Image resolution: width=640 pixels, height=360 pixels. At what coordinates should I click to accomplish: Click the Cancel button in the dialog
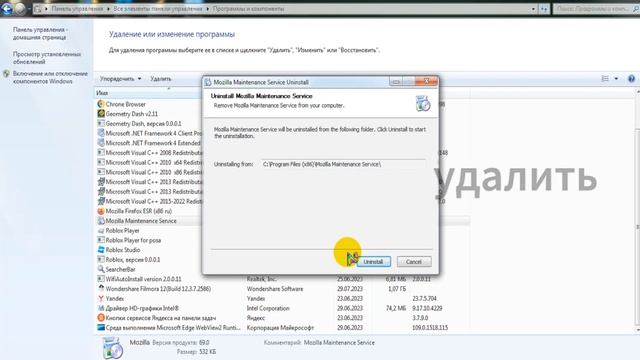(x=414, y=262)
